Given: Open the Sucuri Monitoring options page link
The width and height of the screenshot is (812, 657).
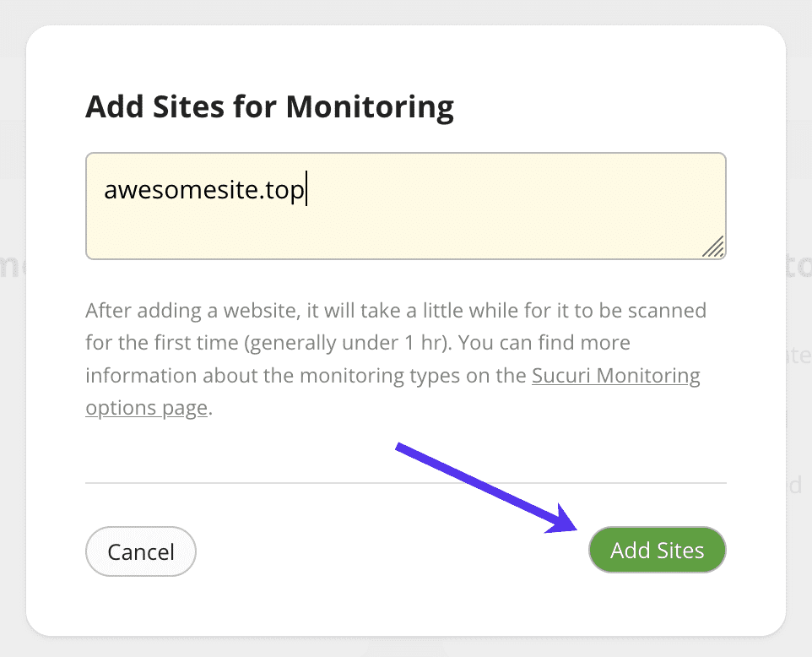Looking at the screenshot, I should coord(615,375).
